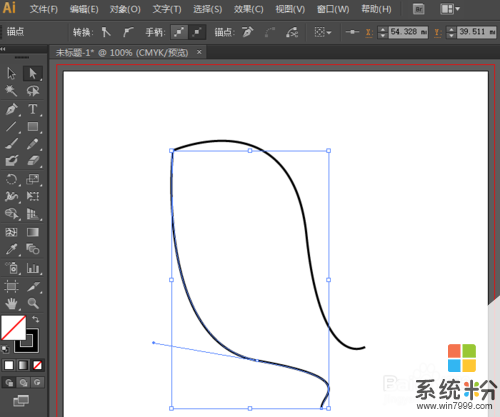
Task: Toggle show handles for multiple anchors
Action: point(179,32)
